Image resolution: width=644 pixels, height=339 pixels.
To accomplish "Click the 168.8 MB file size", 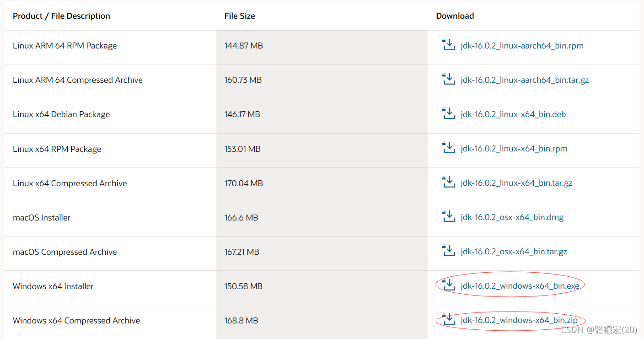I will point(241,321).
